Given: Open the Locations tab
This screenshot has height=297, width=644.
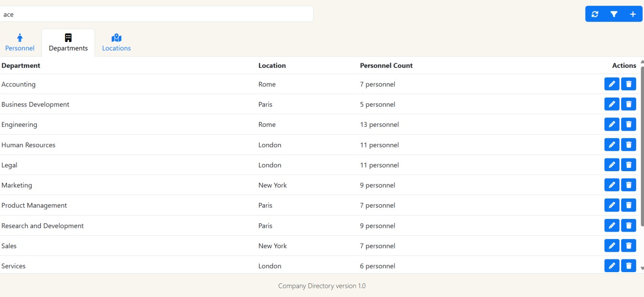Looking at the screenshot, I should (116, 42).
